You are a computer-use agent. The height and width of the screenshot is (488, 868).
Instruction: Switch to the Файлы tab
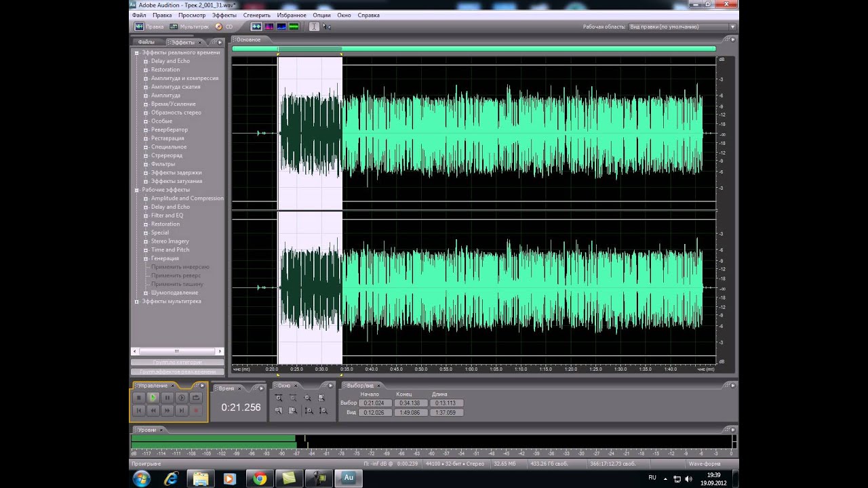[x=146, y=42]
